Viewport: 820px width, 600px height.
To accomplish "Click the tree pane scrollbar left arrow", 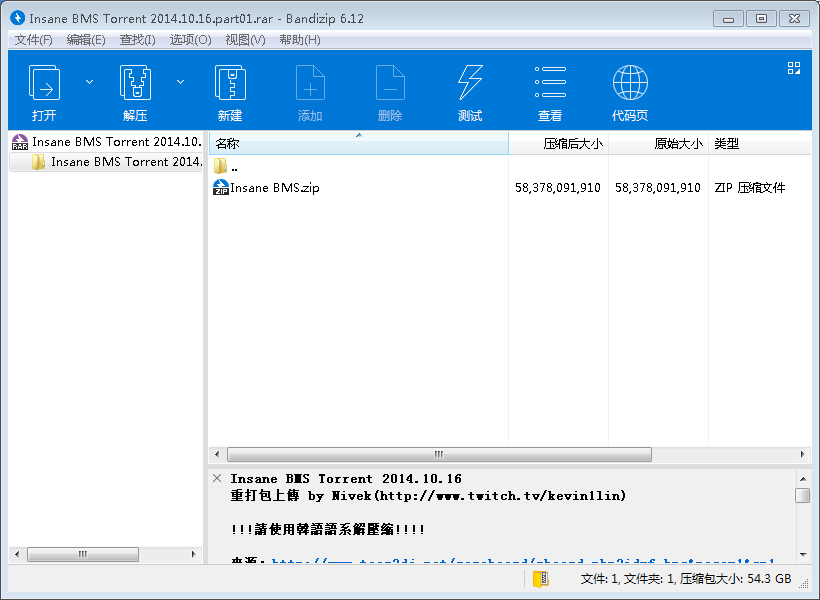I will 17,554.
